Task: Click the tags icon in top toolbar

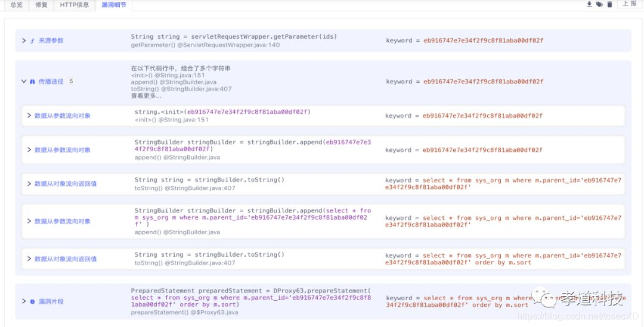Action: (x=599, y=5)
